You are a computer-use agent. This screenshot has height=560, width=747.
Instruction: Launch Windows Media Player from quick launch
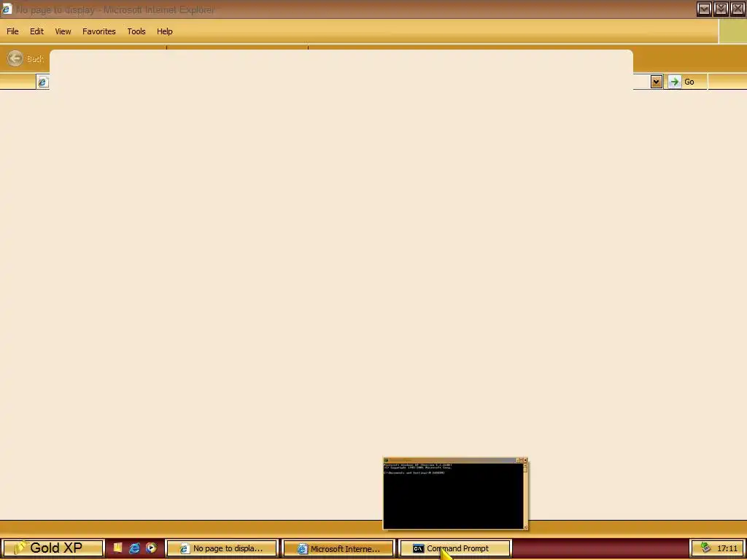click(x=152, y=548)
